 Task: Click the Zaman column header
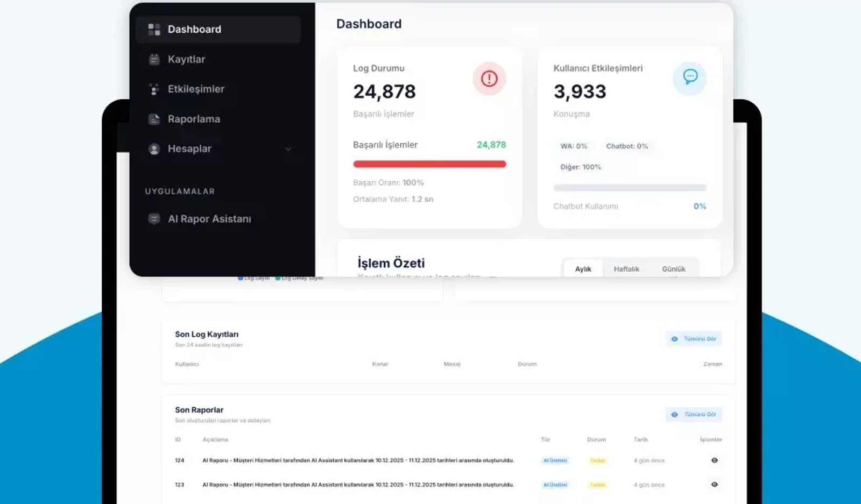(712, 364)
